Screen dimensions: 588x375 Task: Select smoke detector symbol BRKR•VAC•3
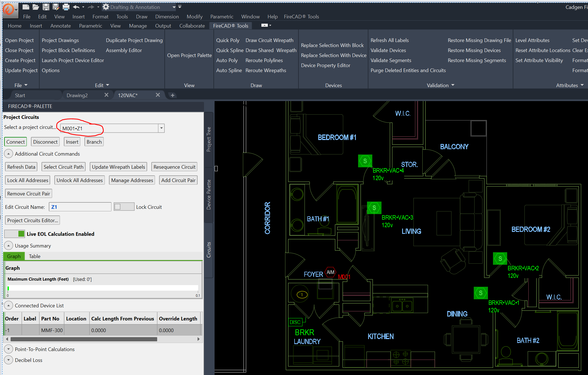coord(374,208)
